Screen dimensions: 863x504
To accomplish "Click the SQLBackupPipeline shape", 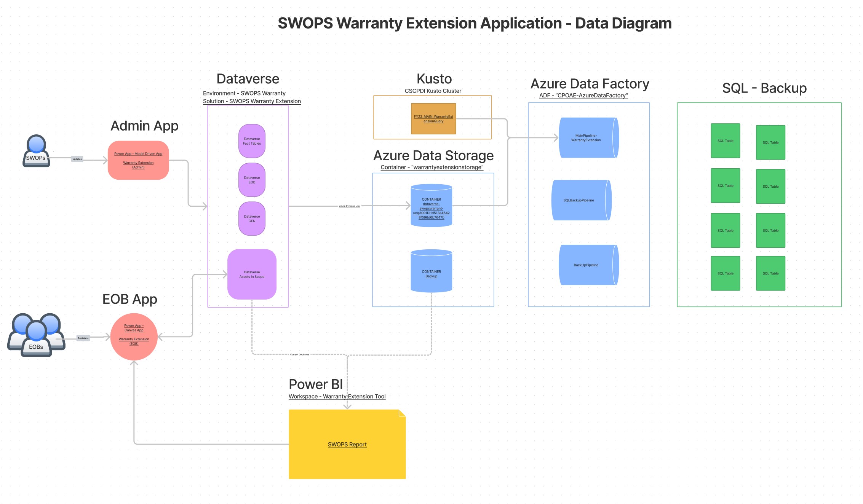I will [582, 200].
